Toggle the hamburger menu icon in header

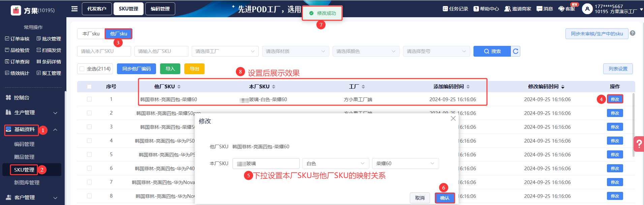[74, 9]
